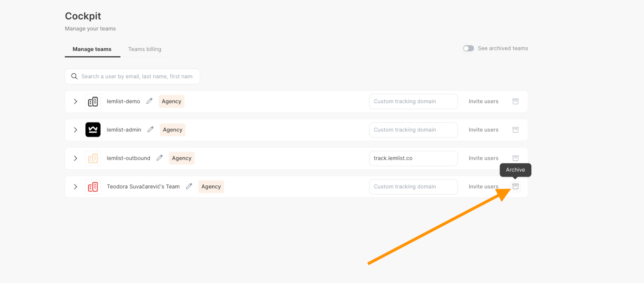Expand the lemlist-admin team row

tap(75, 130)
